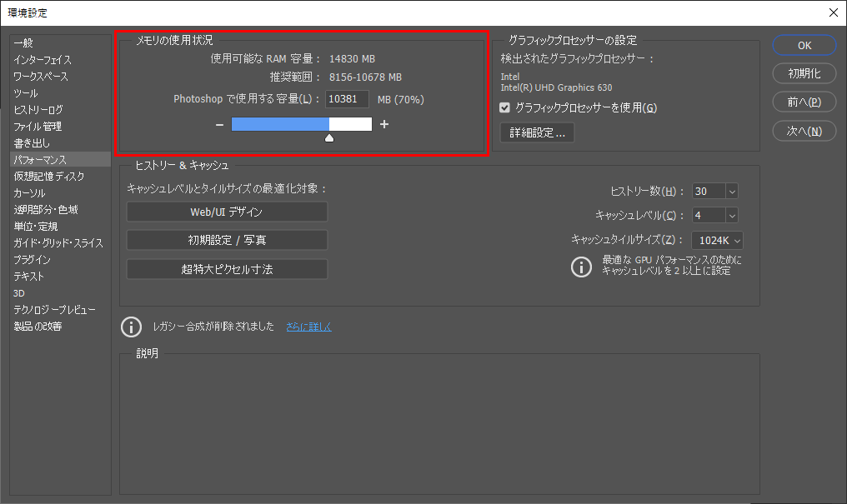Go to テクノロジープレビュー settings
The width and height of the screenshot is (847, 504).
54,310
